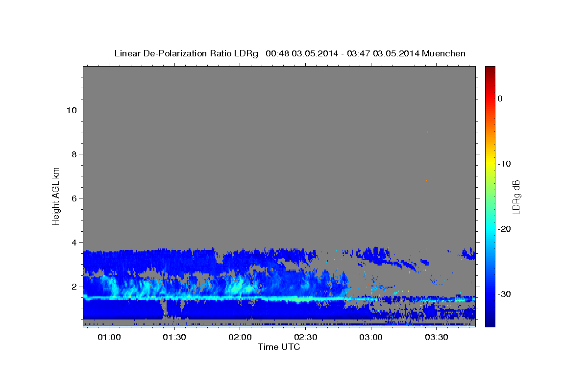Click the y-axis label 'Height AGL km'
Image resolution: width=588 pixels, height=392 pixels.
point(56,196)
